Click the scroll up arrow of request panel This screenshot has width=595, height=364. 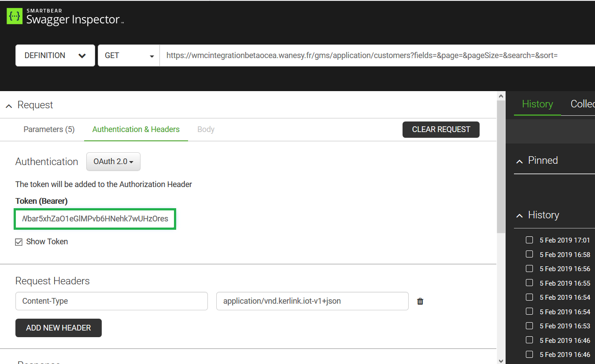[501, 96]
